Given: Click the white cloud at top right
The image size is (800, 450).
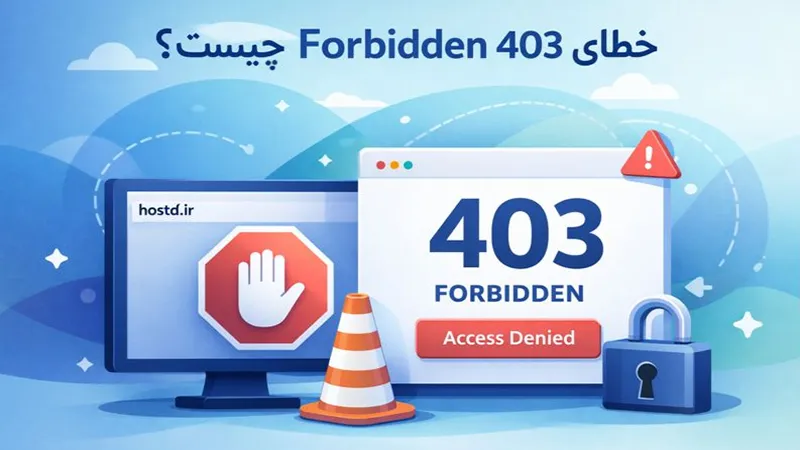Looking at the screenshot, I should (x=634, y=87).
